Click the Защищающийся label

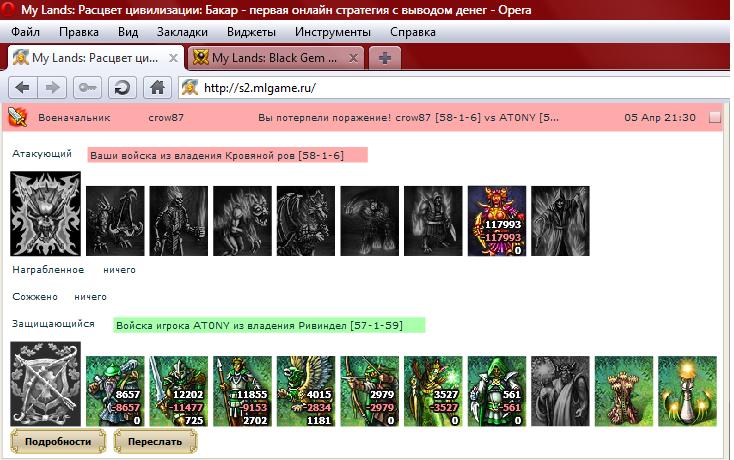(53, 324)
